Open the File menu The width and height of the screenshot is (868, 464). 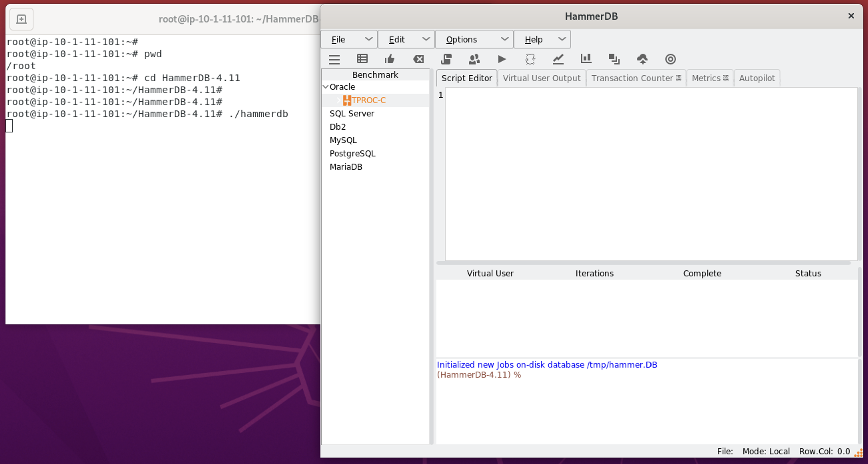pyautogui.click(x=349, y=39)
